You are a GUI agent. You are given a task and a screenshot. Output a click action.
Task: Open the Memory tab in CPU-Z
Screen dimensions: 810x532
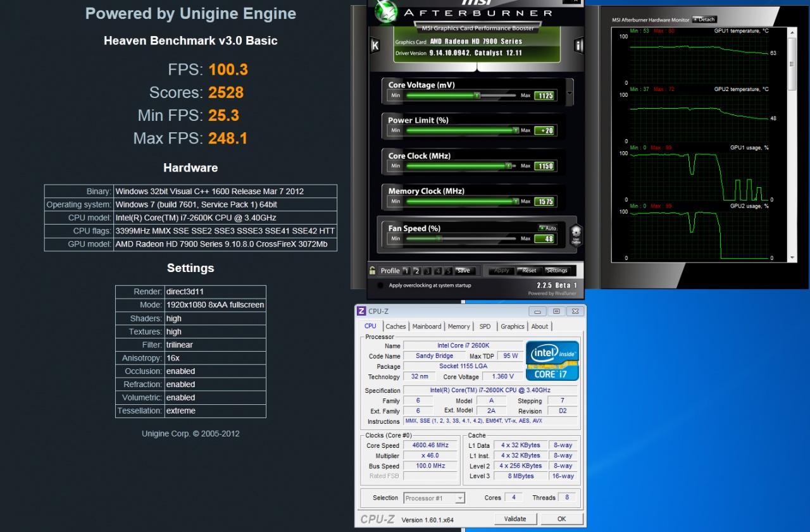(459, 326)
